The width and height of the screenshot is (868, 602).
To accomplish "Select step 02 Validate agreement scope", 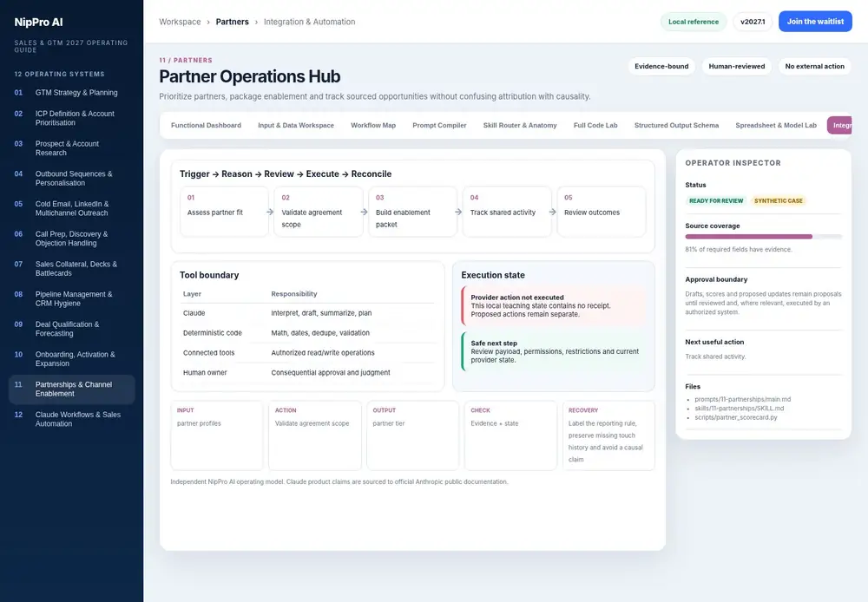I will (319, 212).
